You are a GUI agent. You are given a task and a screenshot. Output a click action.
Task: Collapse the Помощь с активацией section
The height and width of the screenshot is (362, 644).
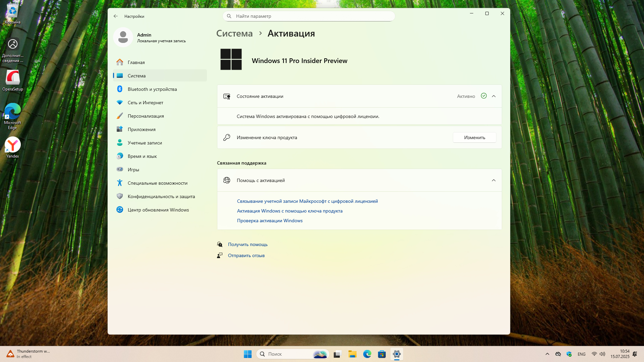493,180
